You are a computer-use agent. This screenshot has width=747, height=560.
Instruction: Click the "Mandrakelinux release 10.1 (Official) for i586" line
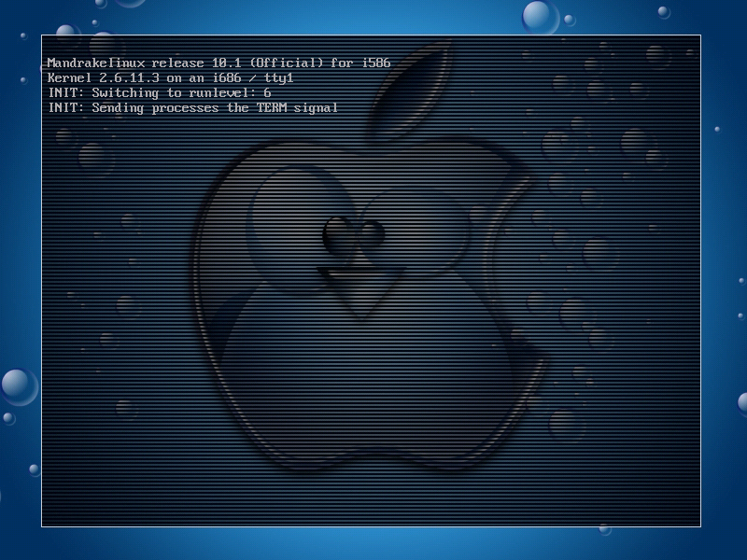(x=219, y=63)
